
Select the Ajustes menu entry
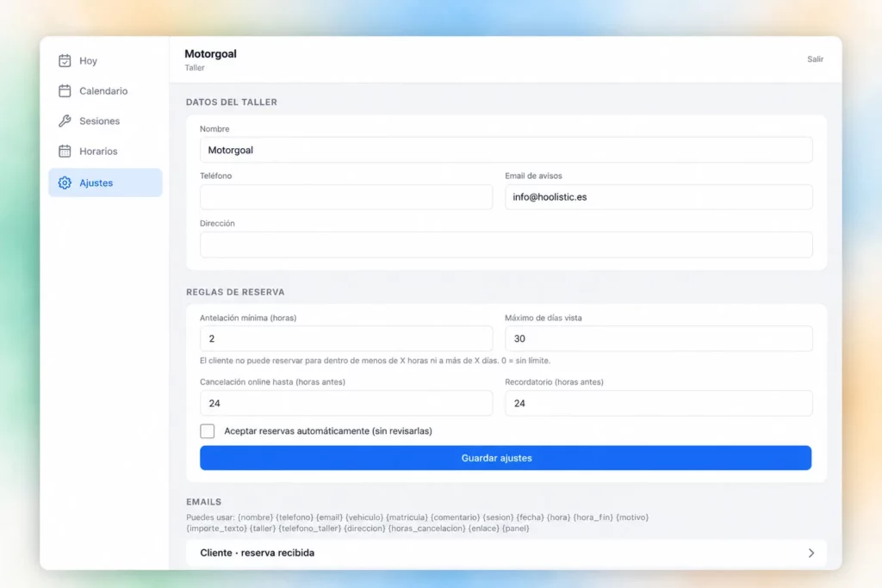tap(105, 183)
